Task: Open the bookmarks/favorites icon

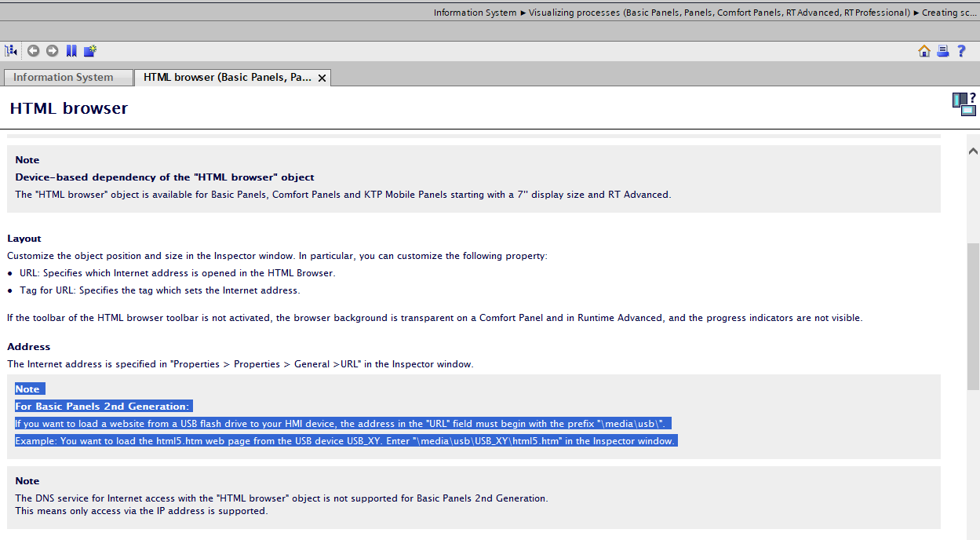Action: click(71, 51)
